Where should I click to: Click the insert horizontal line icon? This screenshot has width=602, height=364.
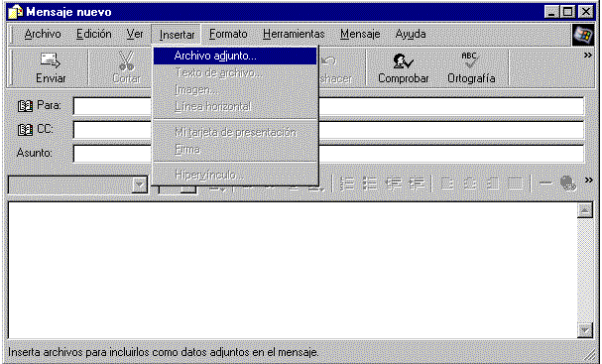(x=545, y=183)
